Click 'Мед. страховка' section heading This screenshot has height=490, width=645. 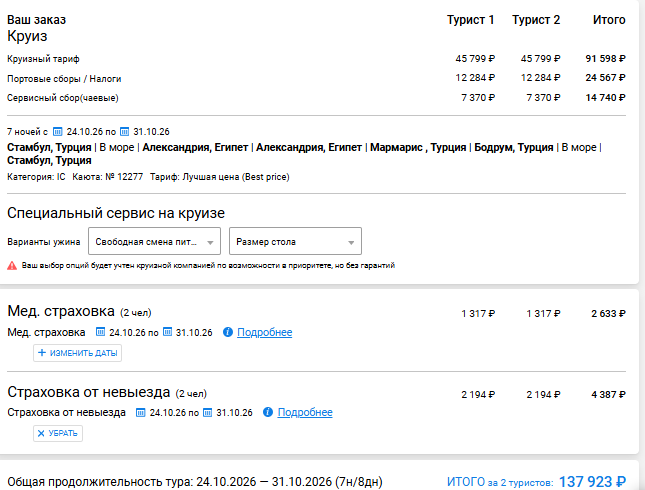click(61, 311)
